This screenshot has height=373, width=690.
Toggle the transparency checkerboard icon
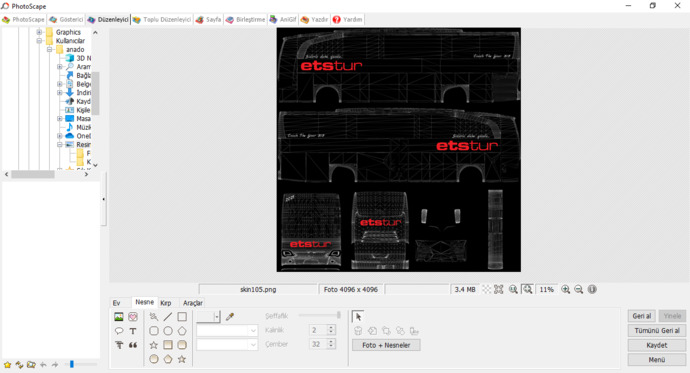pos(486,289)
